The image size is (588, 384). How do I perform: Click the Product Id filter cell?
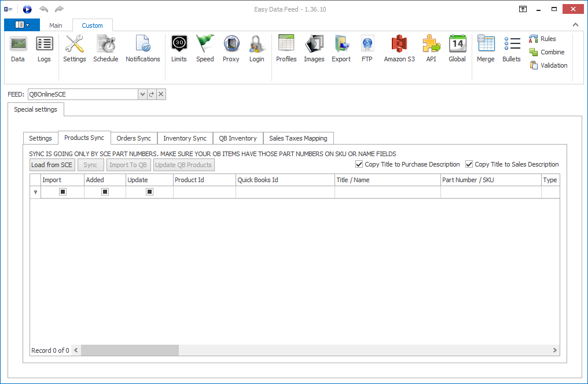coord(204,192)
